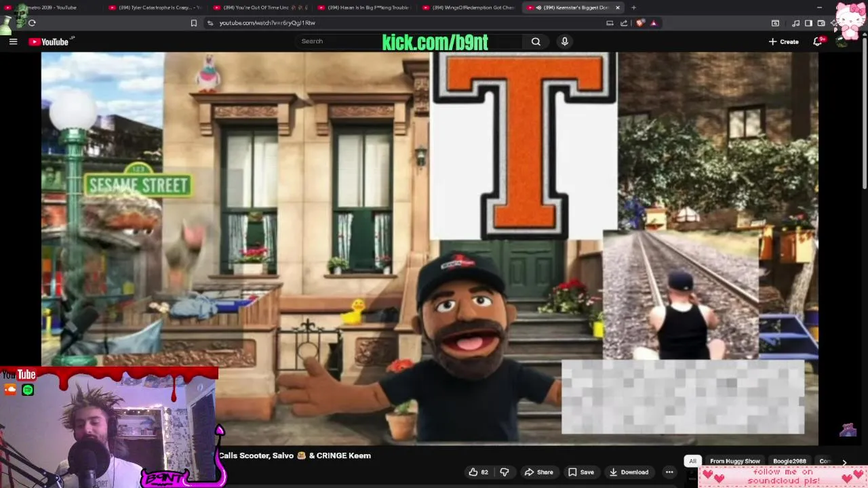Open the YouTube notifications bell

point(818,41)
